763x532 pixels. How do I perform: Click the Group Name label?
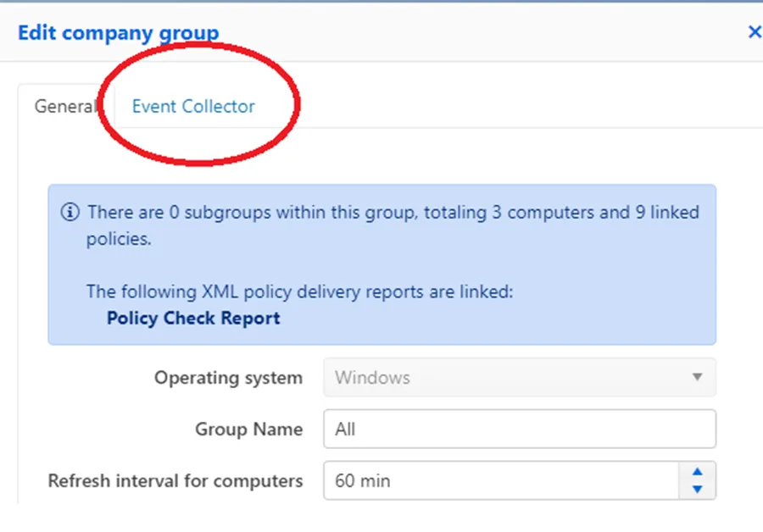click(248, 429)
